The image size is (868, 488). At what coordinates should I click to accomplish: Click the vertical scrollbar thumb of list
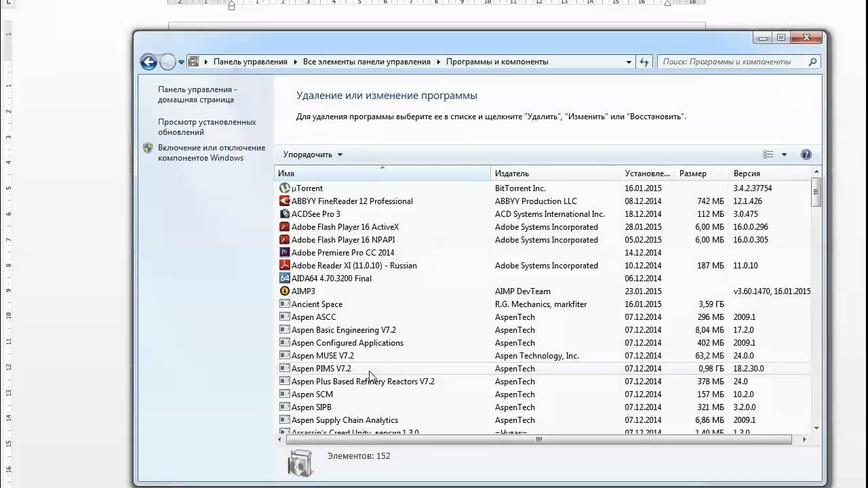816,192
